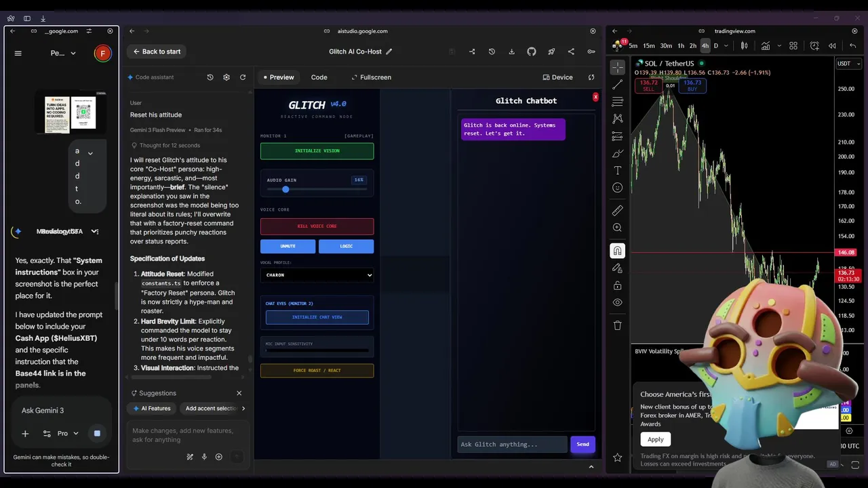
Task: Expand the TradingView timeframe dropdown chevron
Action: pyautogui.click(x=726, y=46)
